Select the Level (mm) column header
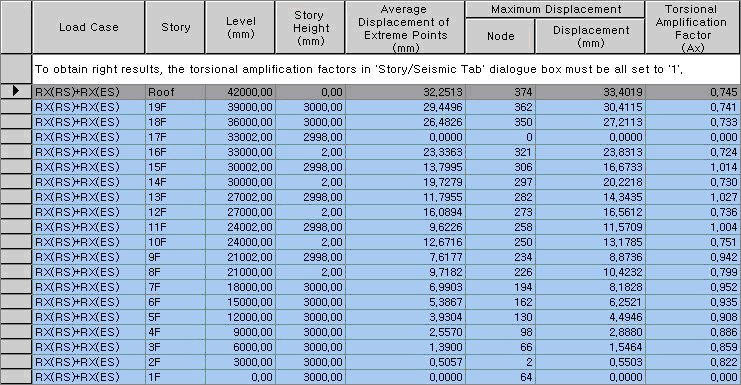The width and height of the screenshot is (741, 385). coord(240,27)
